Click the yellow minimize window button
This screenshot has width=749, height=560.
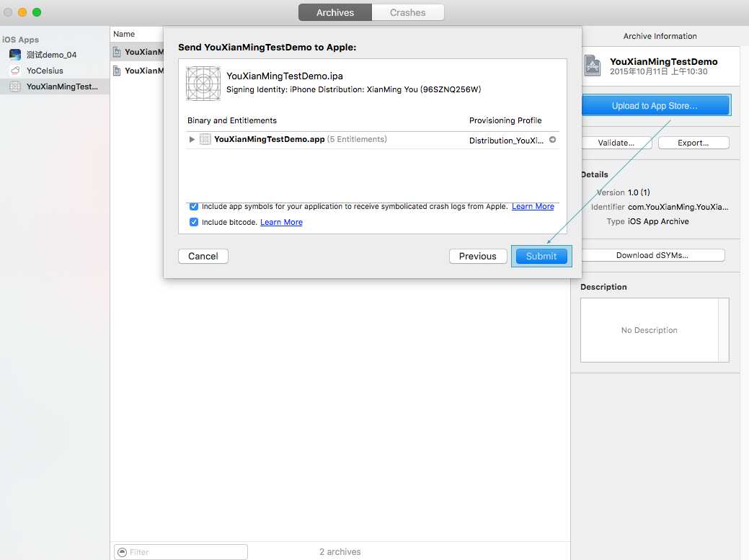22,12
